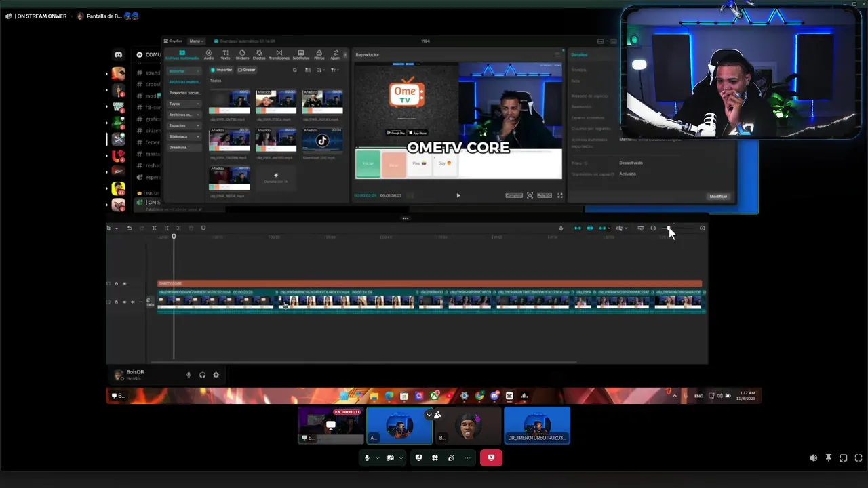
Task: Click the split clip tool icon
Action: [x=154, y=228]
